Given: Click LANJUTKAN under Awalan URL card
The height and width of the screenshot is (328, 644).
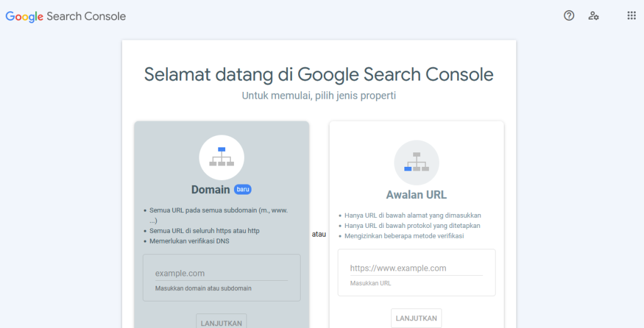Looking at the screenshot, I should pyautogui.click(x=416, y=318).
